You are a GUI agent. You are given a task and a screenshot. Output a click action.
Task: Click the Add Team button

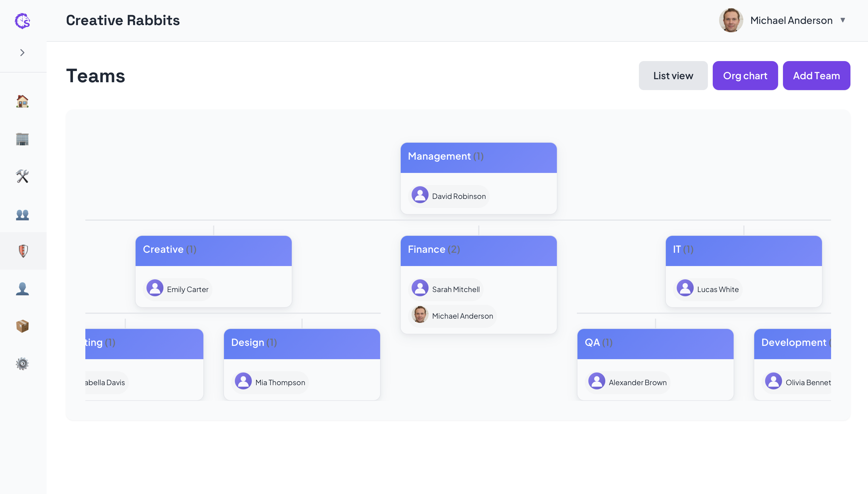(x=816, y=76)
